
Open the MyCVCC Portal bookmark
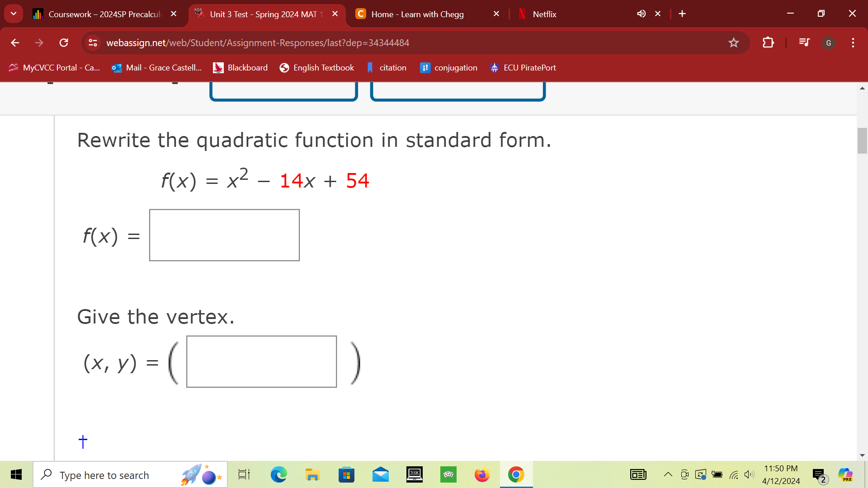[x=54, y=67]
